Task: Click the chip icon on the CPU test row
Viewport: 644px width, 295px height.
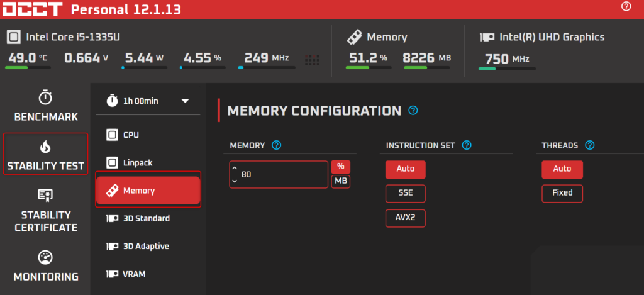Action: tap(112, 135)
